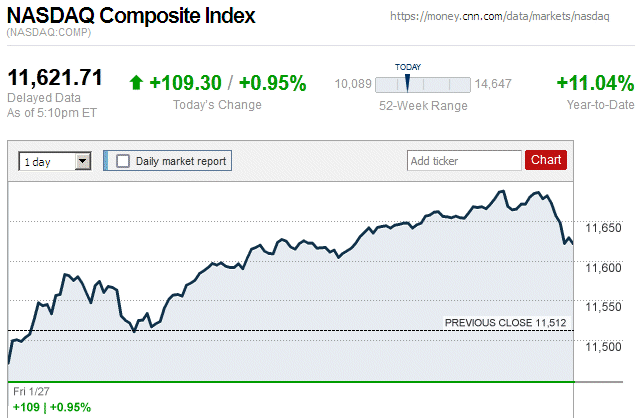Click the current index value 11,621.71

point(56,78)
